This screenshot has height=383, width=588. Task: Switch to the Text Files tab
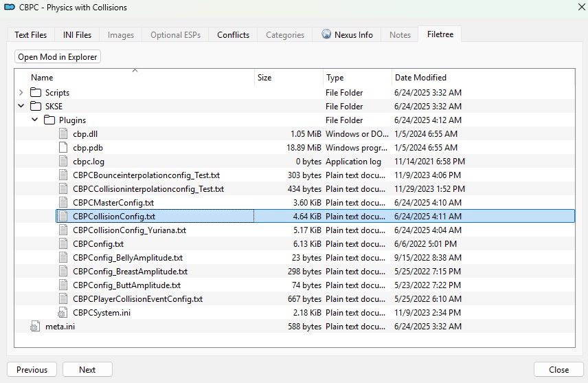(31, 35)
